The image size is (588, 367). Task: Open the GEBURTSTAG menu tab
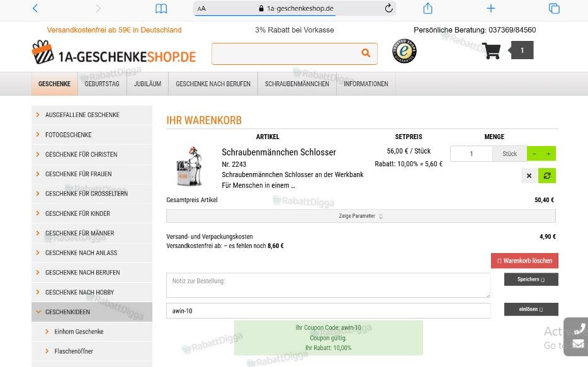(102, 84)
